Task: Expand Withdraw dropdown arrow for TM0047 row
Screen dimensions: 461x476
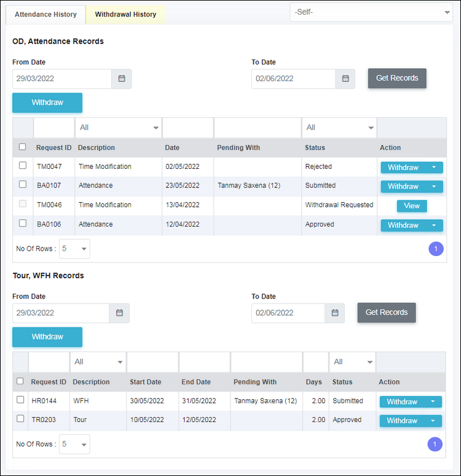Action: click(x=434, y=167)
